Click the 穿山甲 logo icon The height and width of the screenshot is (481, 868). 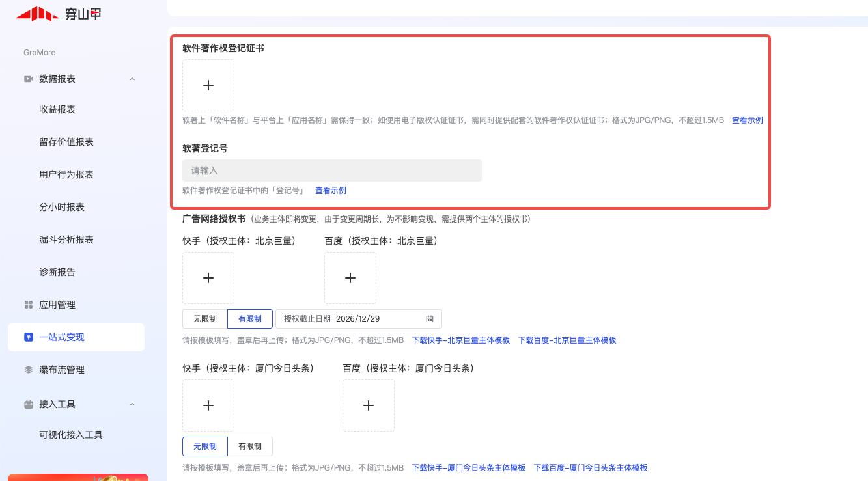37,14
